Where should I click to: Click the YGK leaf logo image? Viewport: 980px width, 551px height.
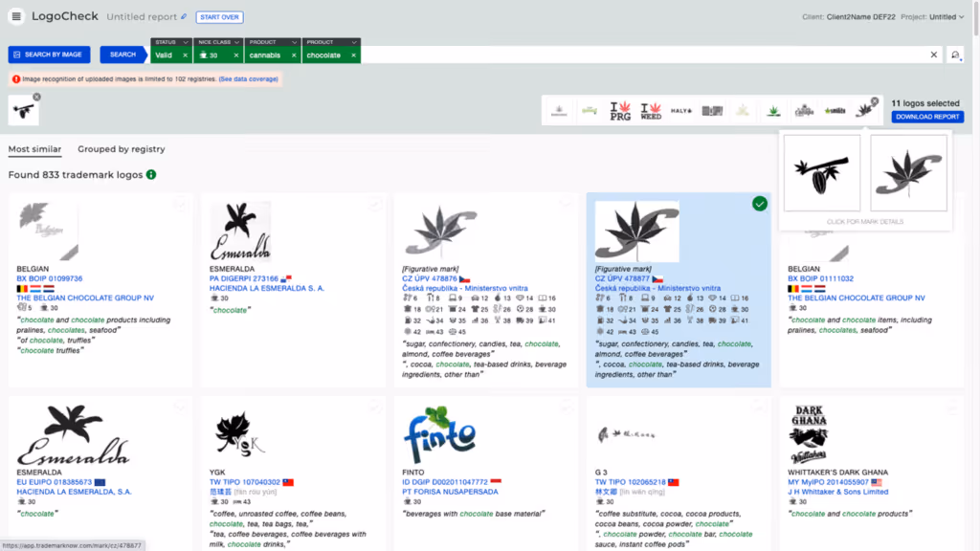click(239, 433)
